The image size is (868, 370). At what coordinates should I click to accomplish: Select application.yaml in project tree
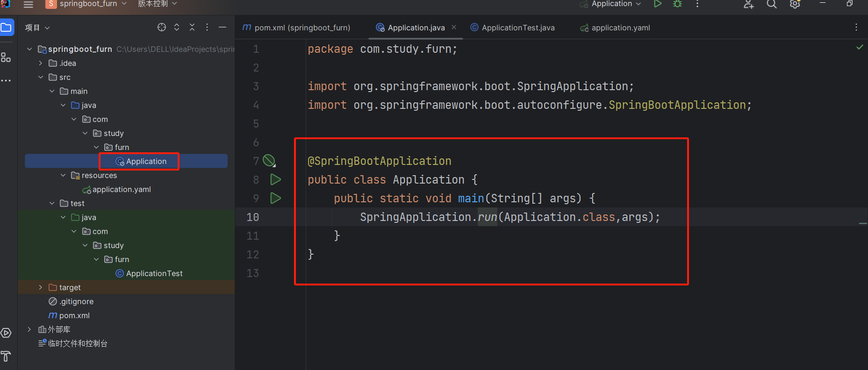[116, 189]
